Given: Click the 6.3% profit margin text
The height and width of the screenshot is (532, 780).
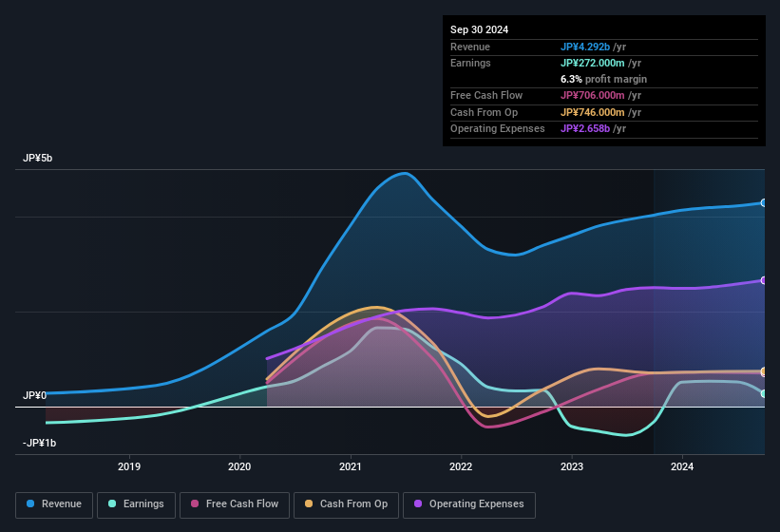Looking at the screenshot, I should [603, 79].
